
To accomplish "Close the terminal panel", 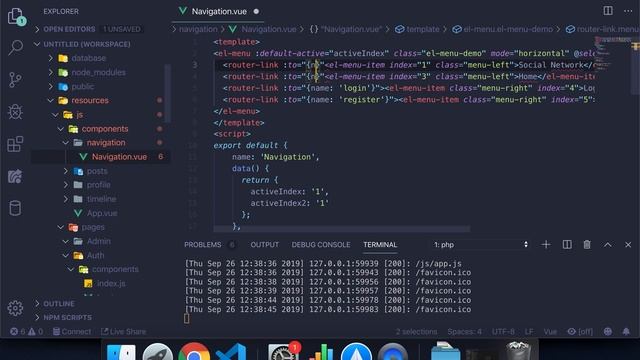I will tap(628, 244).
